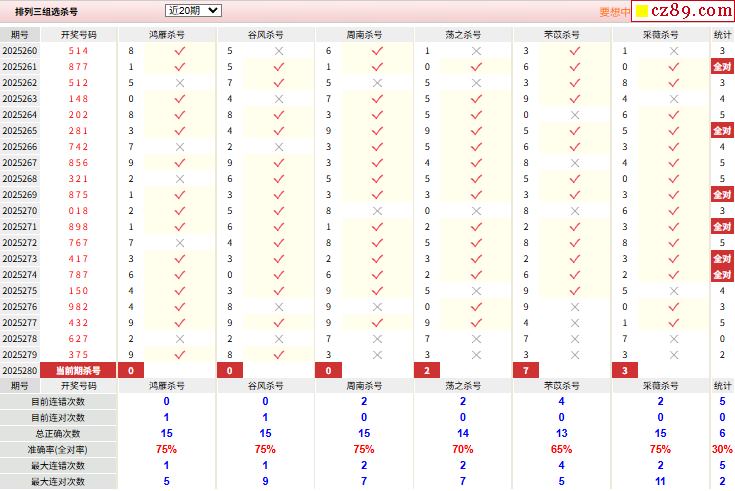The width and height of the screenshot is (735, 491).
Task: Click the cz89.com logo banner
Action: [684, 12]
